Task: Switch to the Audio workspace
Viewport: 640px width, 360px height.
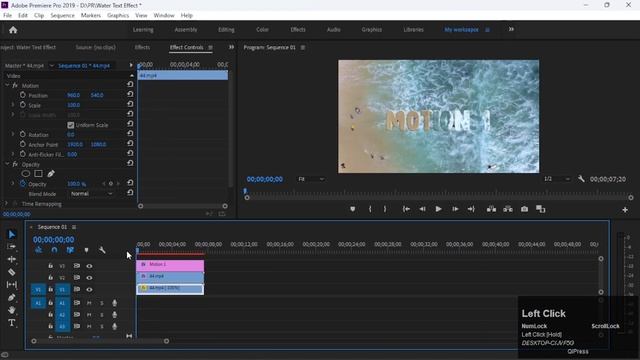Action: pos(333,29)
